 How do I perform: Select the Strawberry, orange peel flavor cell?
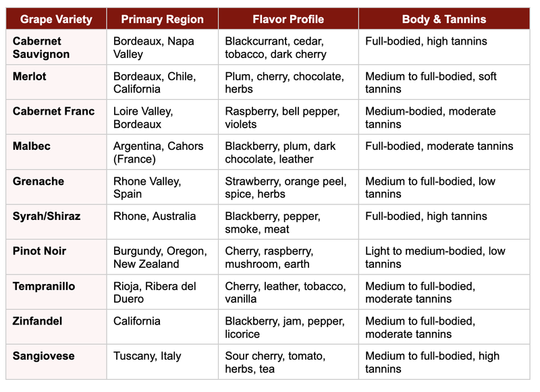tap(286, 188)
